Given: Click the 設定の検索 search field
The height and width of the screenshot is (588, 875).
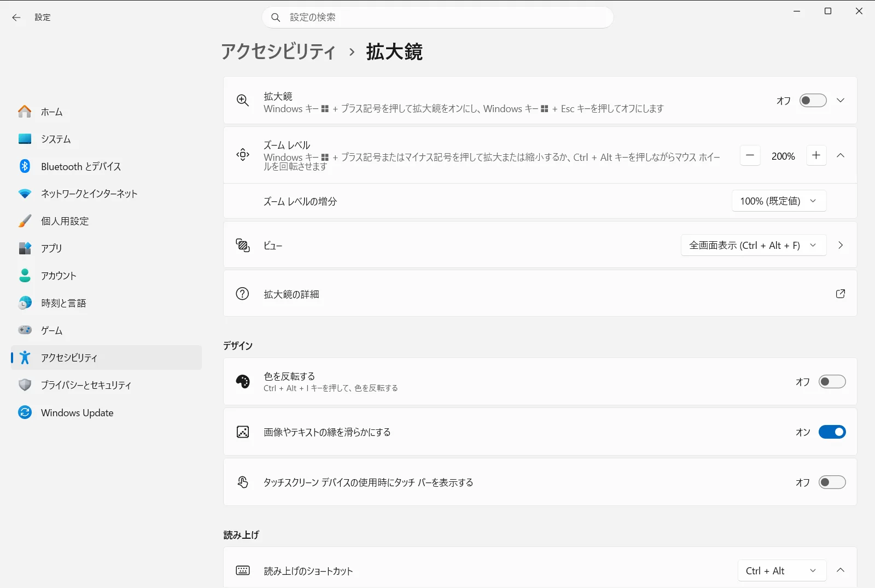Looking at the screenshot, I should tap(437, 18).
